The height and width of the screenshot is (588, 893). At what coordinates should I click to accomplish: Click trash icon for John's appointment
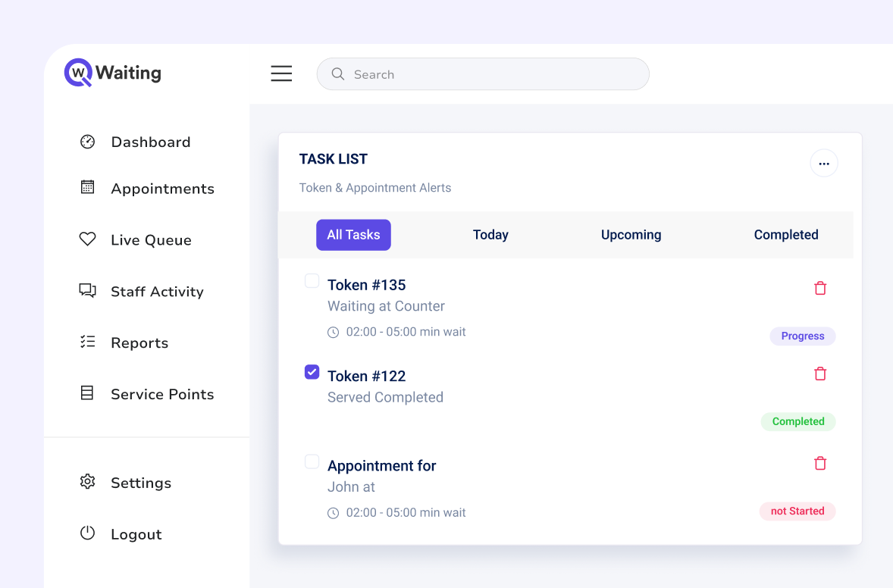pos(820,463)
